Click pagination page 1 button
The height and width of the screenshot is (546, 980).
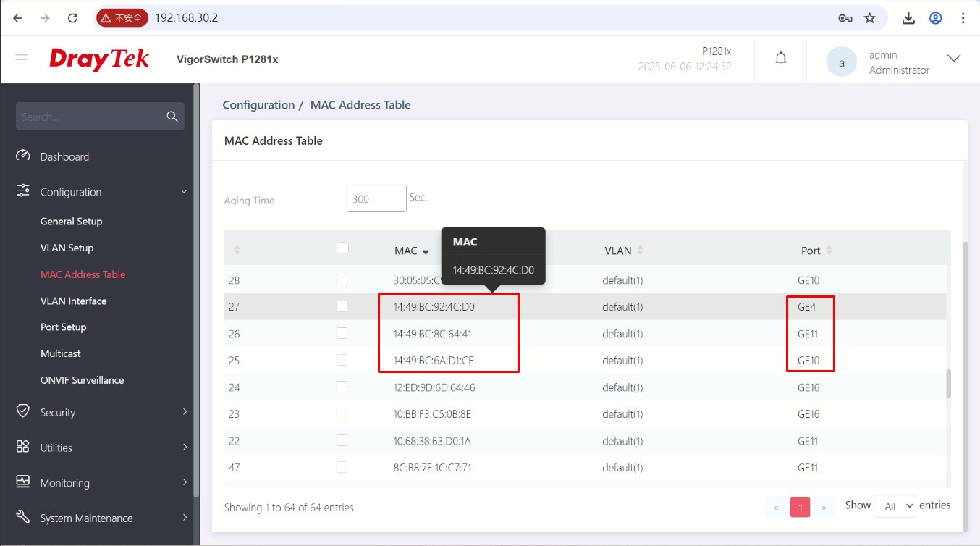pos(800,508)
